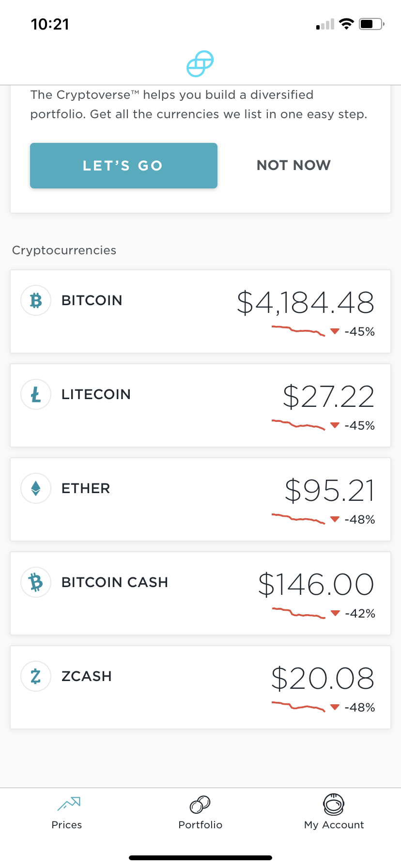401x868 pixels.
Task: Tap the Portfolio coins icon
Action: [x=200, y=805]
